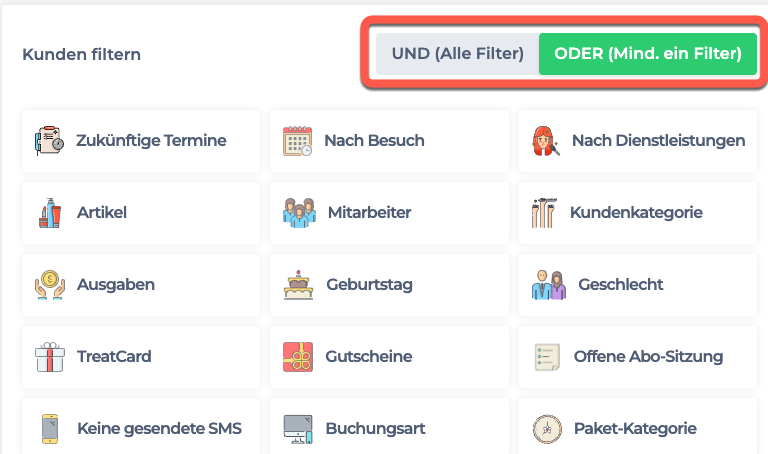
Task: Click the Paket-Kategorie round badge icon
Action: [547, 429]
